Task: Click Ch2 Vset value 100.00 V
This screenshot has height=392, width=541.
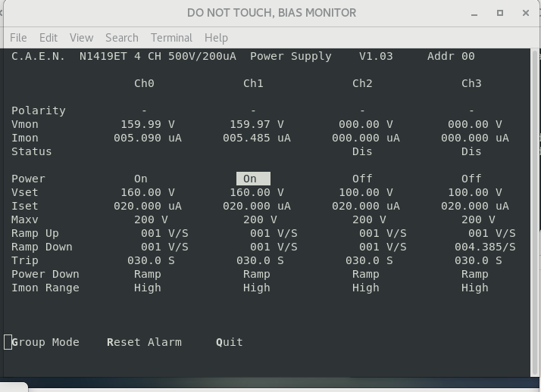Action: pos(366,192)
